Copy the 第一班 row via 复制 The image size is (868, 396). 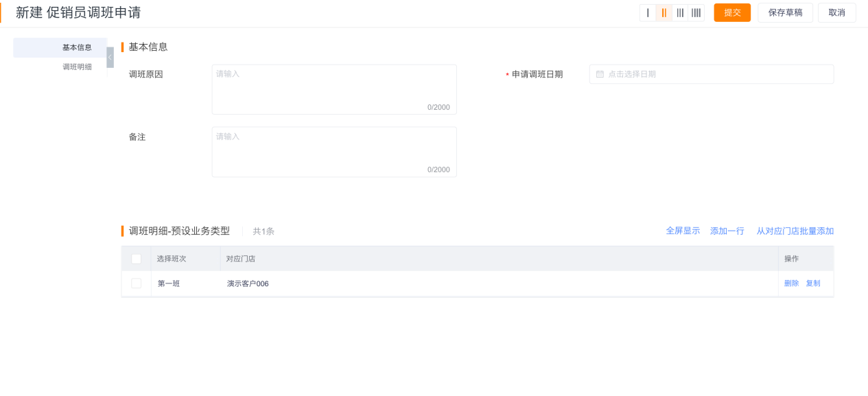(813, 283)
